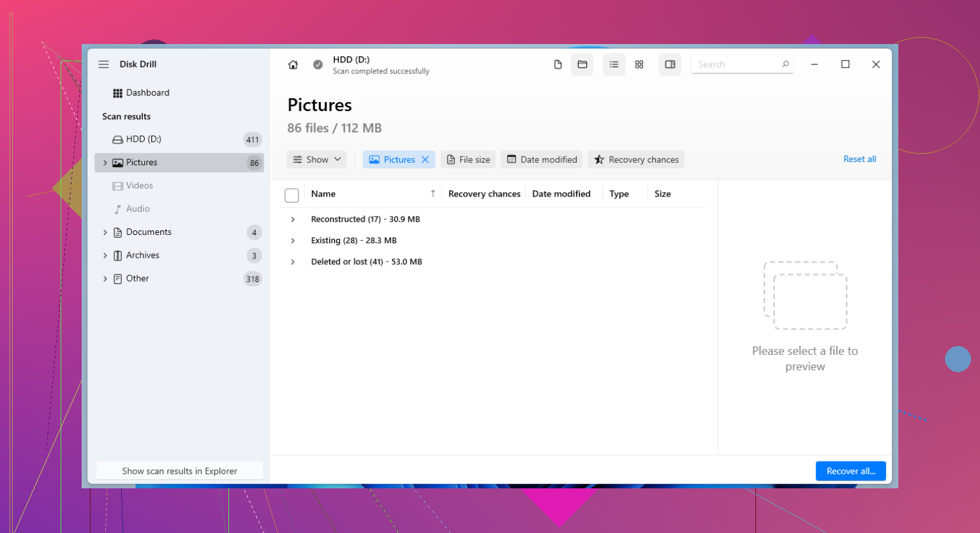The image size is (980, 533).
Task: Expand the Pictures sidebar chevron
Action: pos(105,163)
